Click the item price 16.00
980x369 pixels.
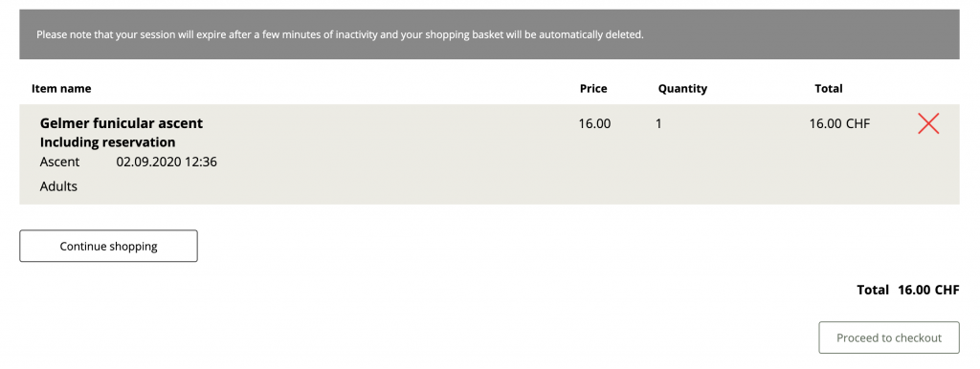tap(594, 123)
